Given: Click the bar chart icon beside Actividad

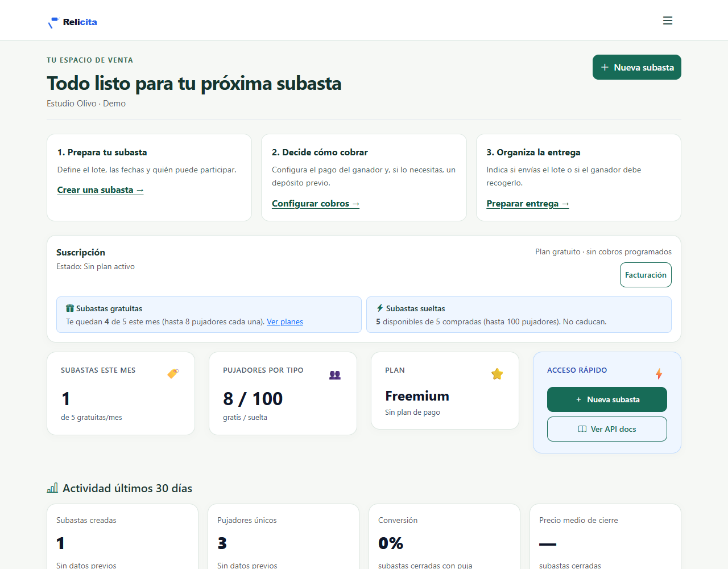Looking at the screenshot, I should (x=52, y=488).
